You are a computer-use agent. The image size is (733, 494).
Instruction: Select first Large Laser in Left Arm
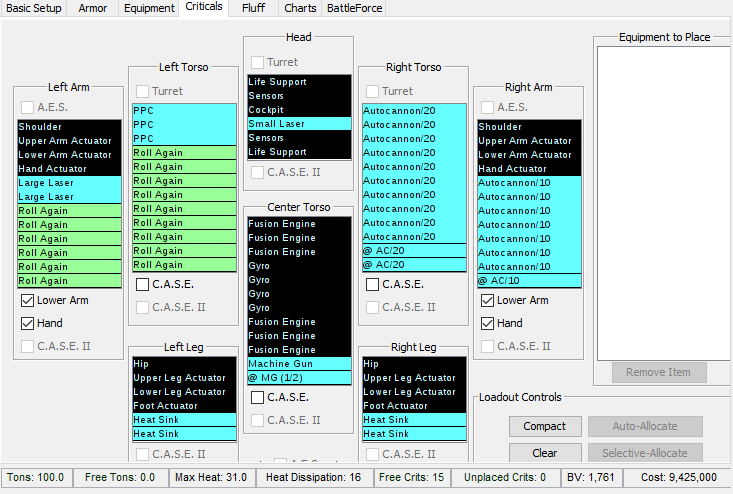click(x=69, y=183)
